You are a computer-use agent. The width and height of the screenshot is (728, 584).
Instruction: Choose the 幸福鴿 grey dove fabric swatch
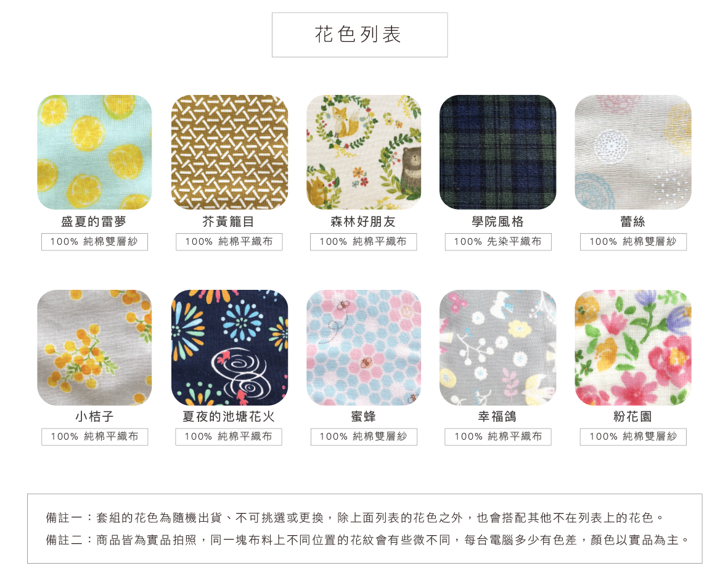(497, 348)
